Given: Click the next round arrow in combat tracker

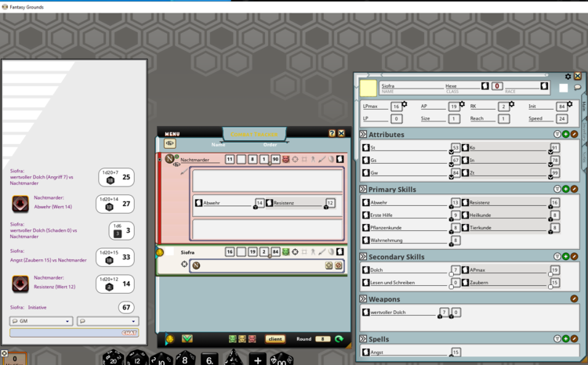Looking at the screenshot, I should (339, 339).
